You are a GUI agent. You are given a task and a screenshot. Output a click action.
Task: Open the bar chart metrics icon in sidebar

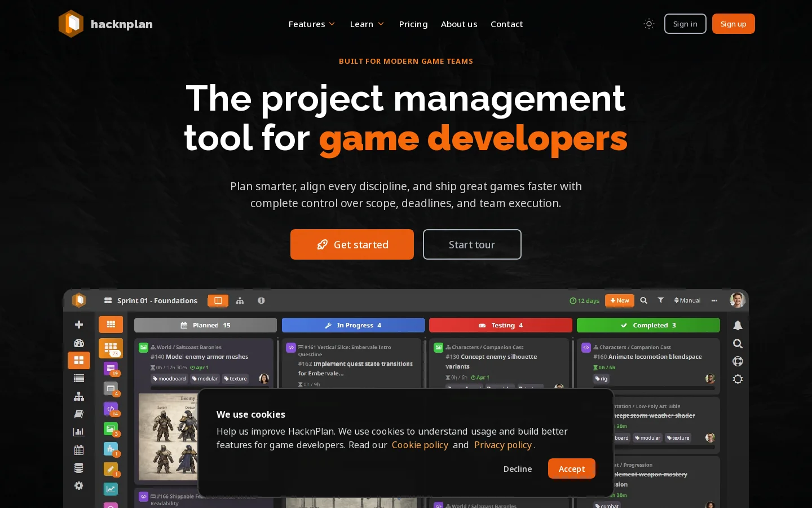[x=79, y=432]
